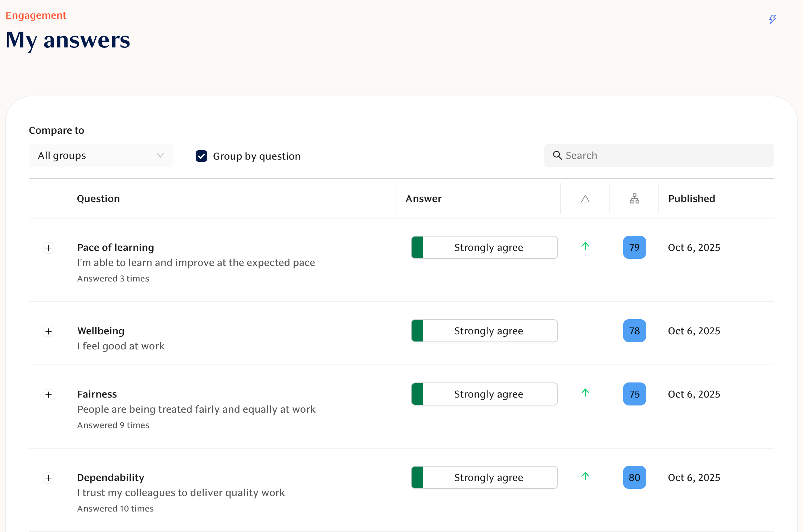Click the lightning bolt icon at top right
The image size is (803, 532).
tap(772, 19)
